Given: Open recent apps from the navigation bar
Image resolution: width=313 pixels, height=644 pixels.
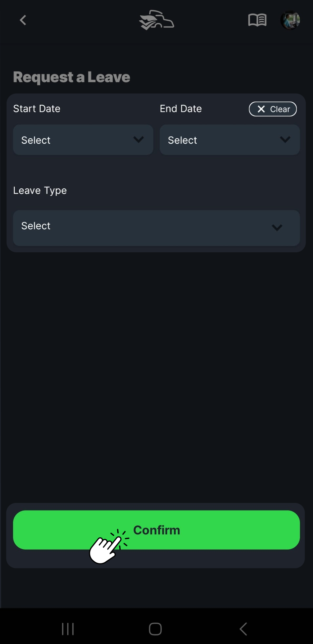Looking at the screenshot, I should pyautogui.click(x=68, y=629).
